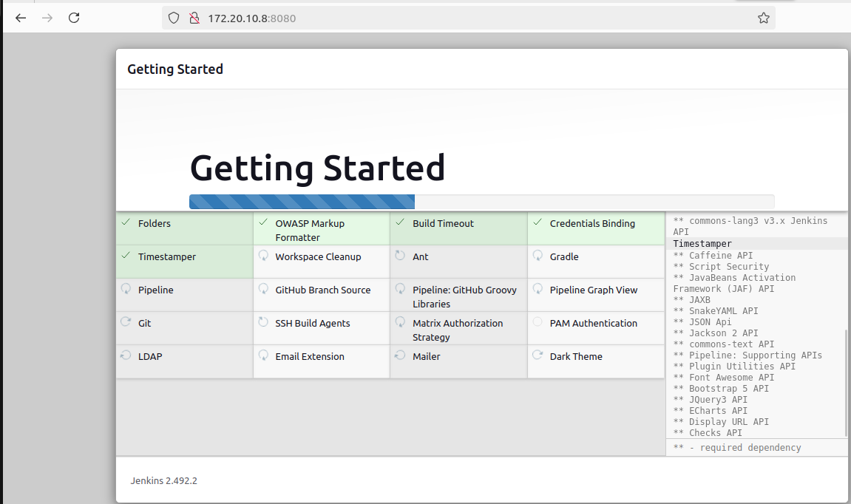Click the Font Awesome API log entry

723,378
